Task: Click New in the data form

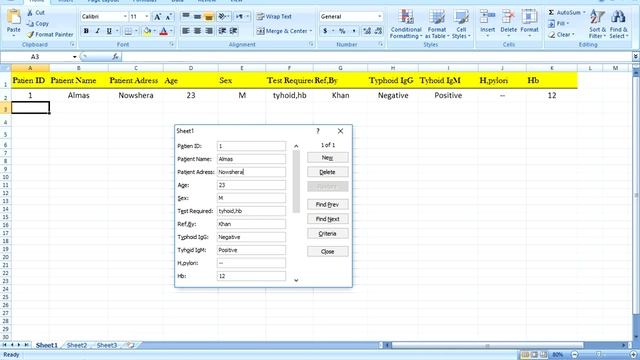Action: (x=328, y=158)
